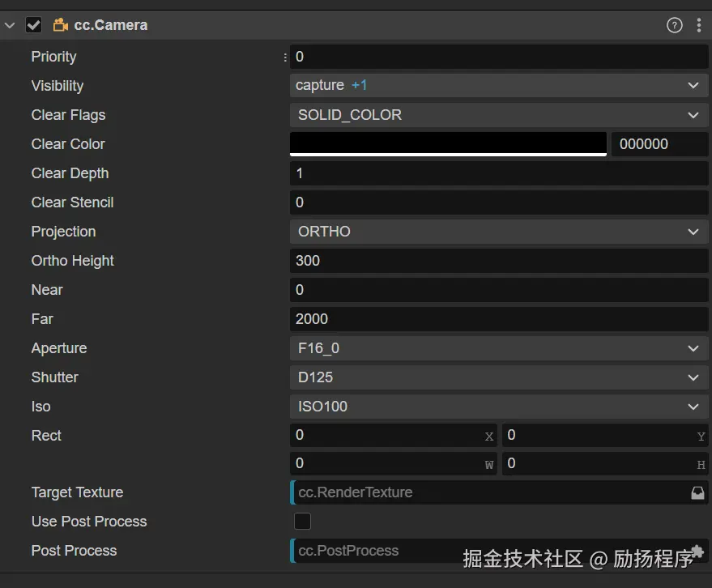Enable the Use Post Process checkbox
Screen dimensions: 712x588
[x=302, y=521]
